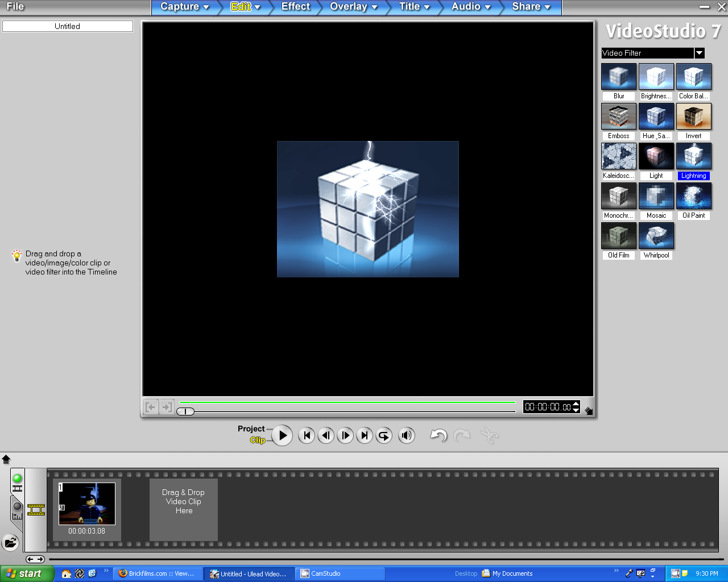Switch to the Effect step
Viewport: 728px width, 582px height.
(x=295, y=7)
